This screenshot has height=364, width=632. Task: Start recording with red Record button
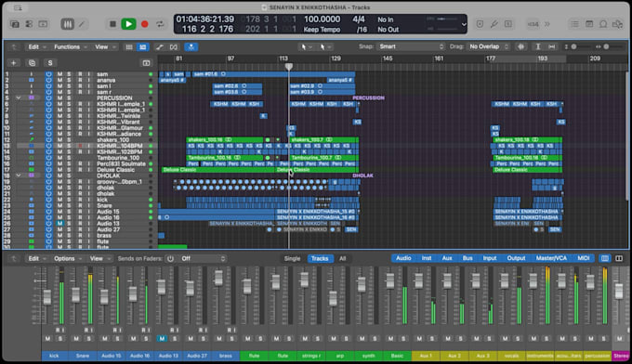(144, 24)
